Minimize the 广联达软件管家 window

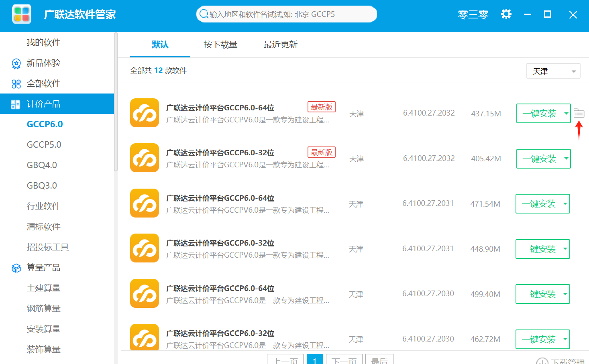point(528,14)
